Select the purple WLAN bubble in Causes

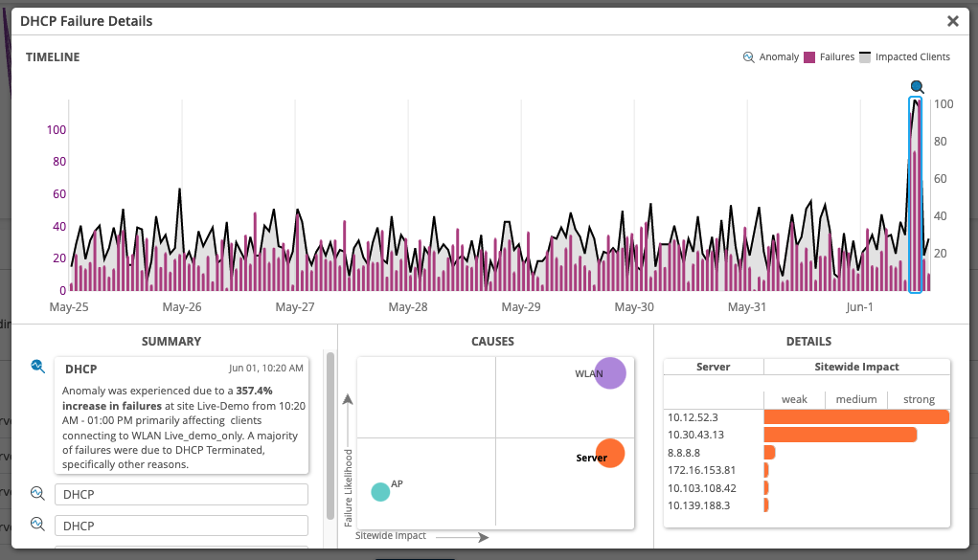(x=609, y=372)
